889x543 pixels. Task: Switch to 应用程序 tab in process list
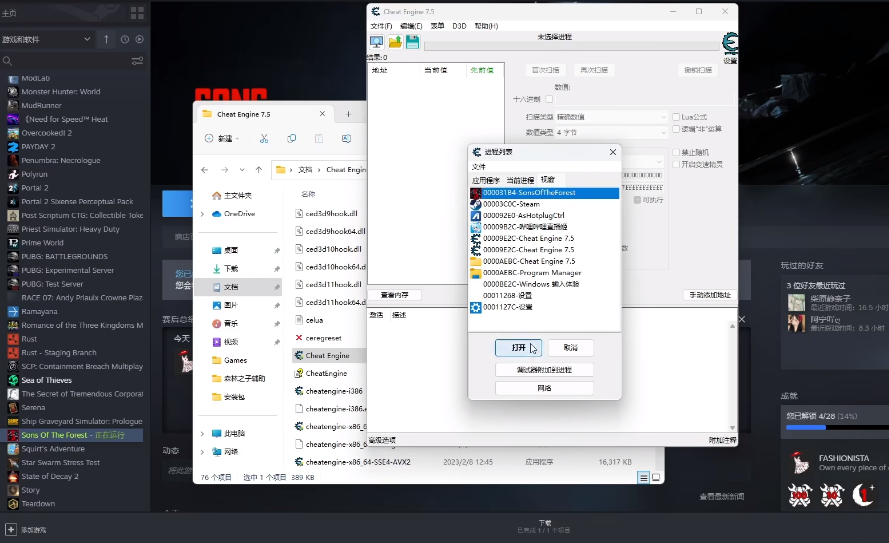click(x=486, y=180)
